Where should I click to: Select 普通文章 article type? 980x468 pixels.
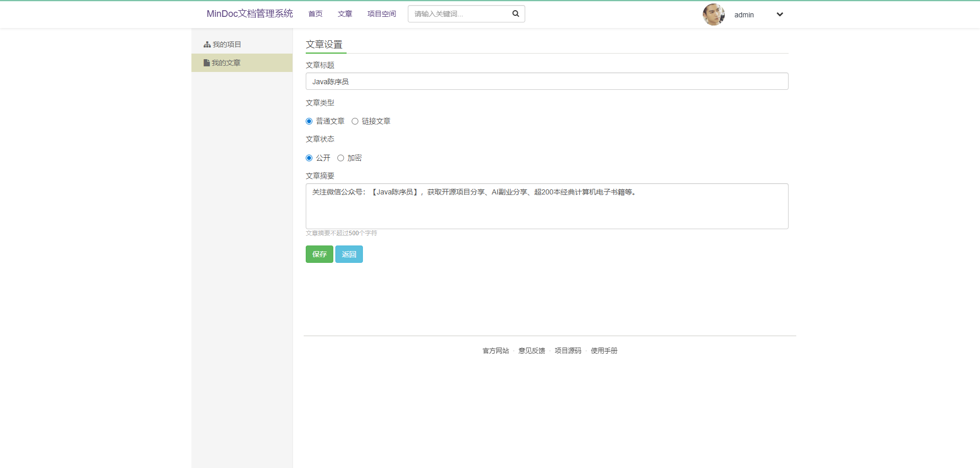click(309, 121)
